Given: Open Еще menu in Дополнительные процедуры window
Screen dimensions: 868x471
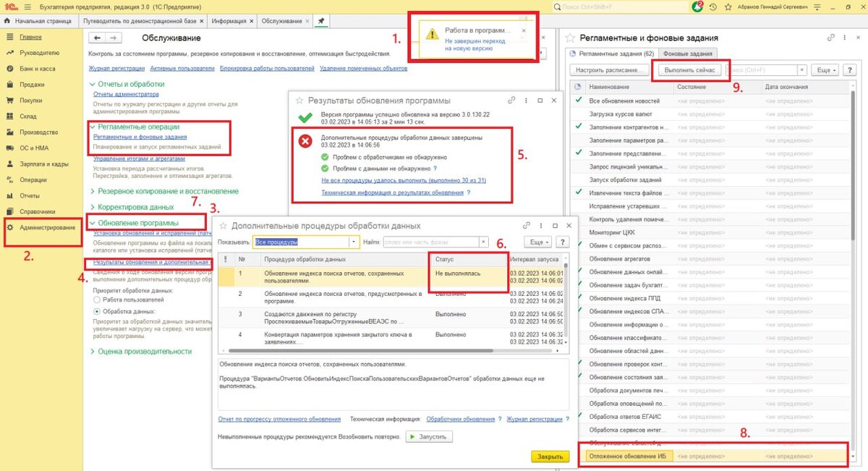Looking at the screenshot, I should pyautogui.click(x=536, y=242).
